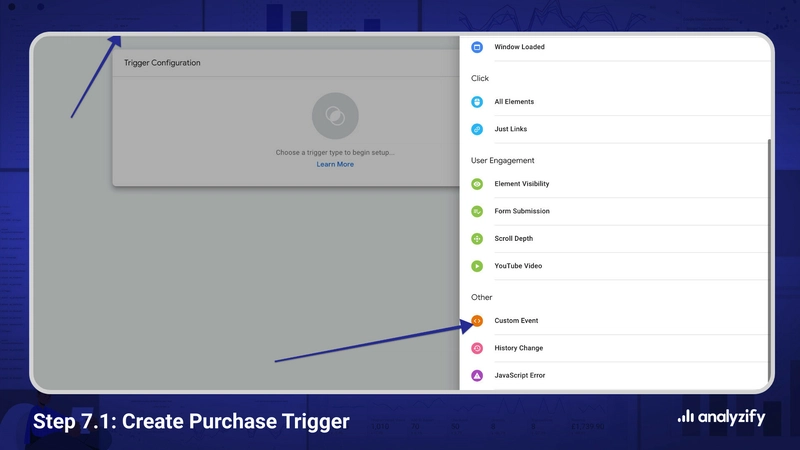Screen dimensions: 800x450
Task: Click the Window Loaded trigger icon
Action: tap(477, 47)
